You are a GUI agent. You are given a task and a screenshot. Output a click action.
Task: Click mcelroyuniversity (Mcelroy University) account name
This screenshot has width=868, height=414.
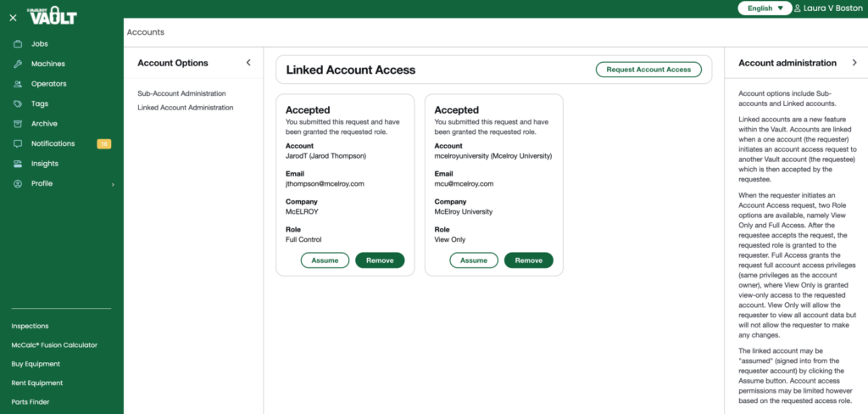click(x=493, y=156)
